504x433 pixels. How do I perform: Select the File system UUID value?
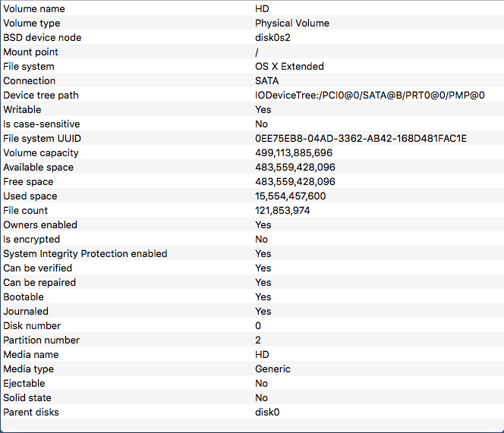(361, 139)
